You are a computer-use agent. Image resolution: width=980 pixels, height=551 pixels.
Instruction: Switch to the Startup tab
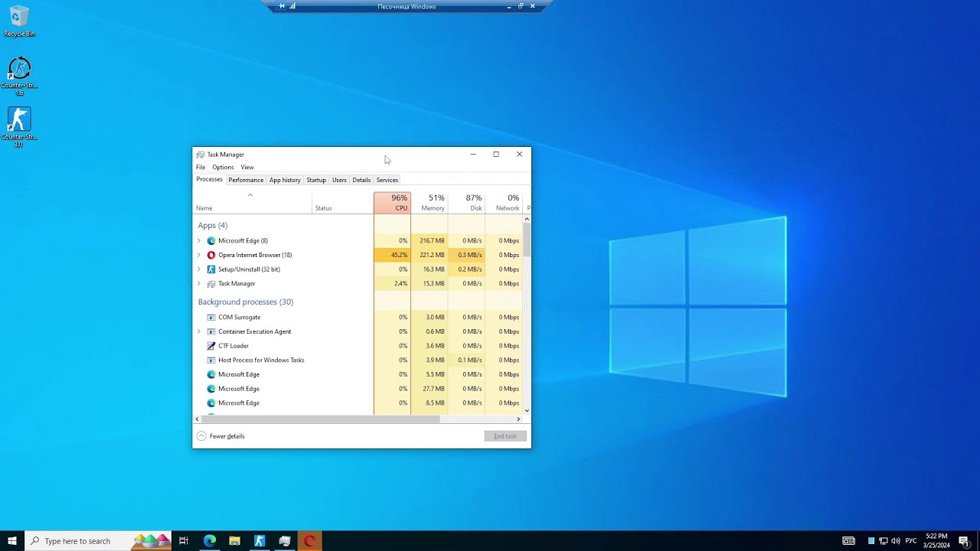coord(316,180)
